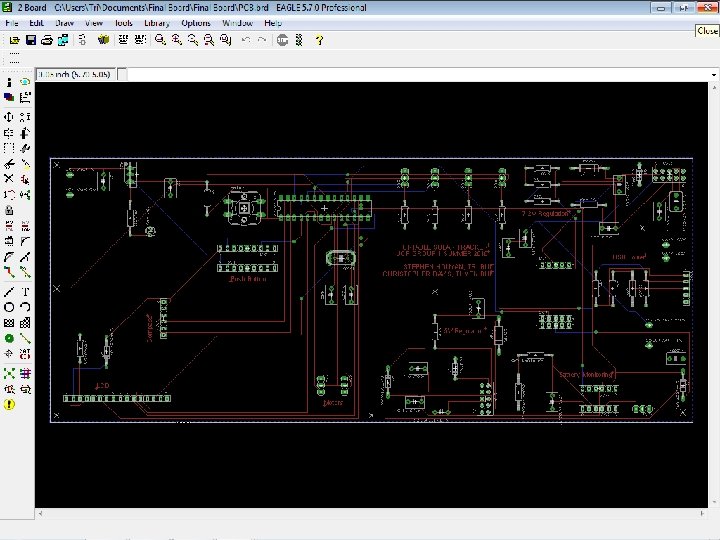
Task: Toggle the Show eye tool
Action: tap(26, 82)
